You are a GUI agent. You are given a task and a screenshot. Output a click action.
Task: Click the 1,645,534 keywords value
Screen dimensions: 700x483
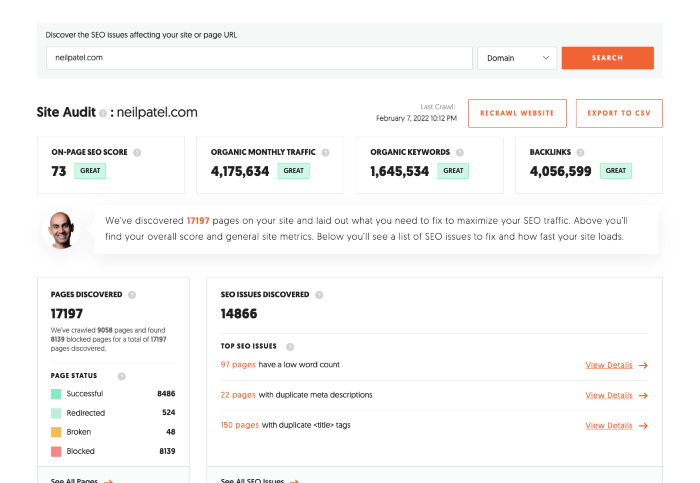(x=400, y=171)
